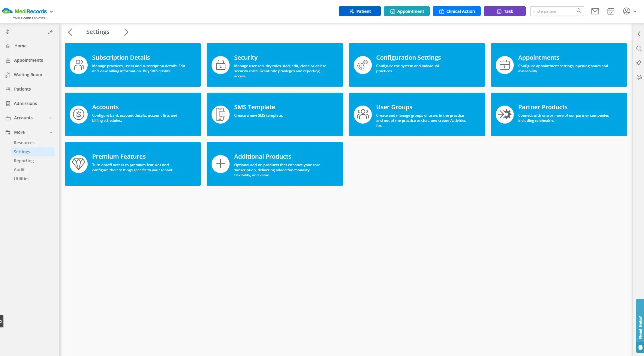Open the mail inbox envelope icon

(x=595, y=11)
